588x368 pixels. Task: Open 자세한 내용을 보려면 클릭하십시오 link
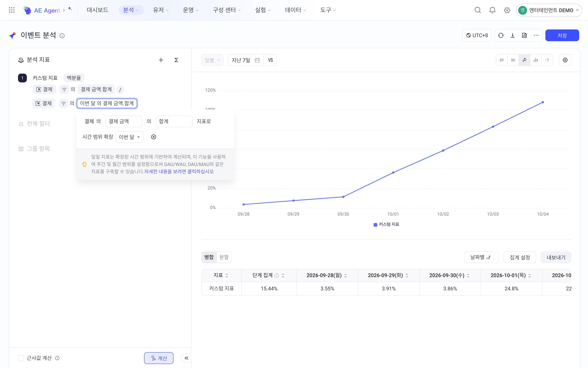pyautogui.click(x=179, y=172)
